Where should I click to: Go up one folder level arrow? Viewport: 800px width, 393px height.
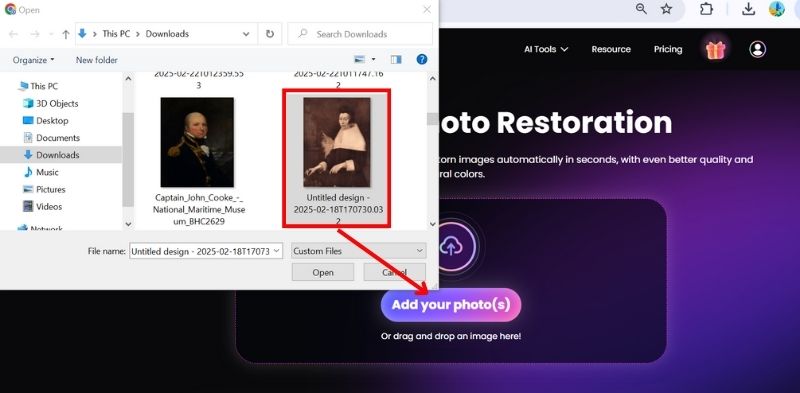click(x=66, y=34)
